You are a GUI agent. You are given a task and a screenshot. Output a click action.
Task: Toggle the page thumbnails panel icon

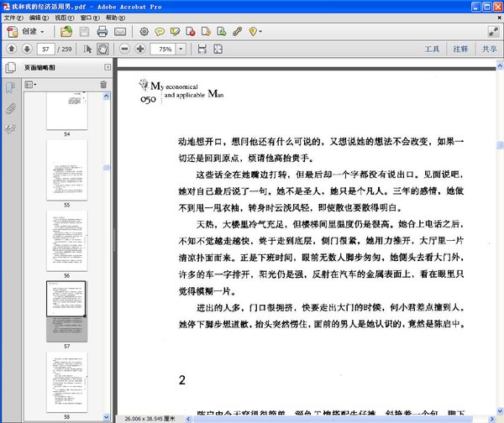pyautogui.click(x=11, y=67)
